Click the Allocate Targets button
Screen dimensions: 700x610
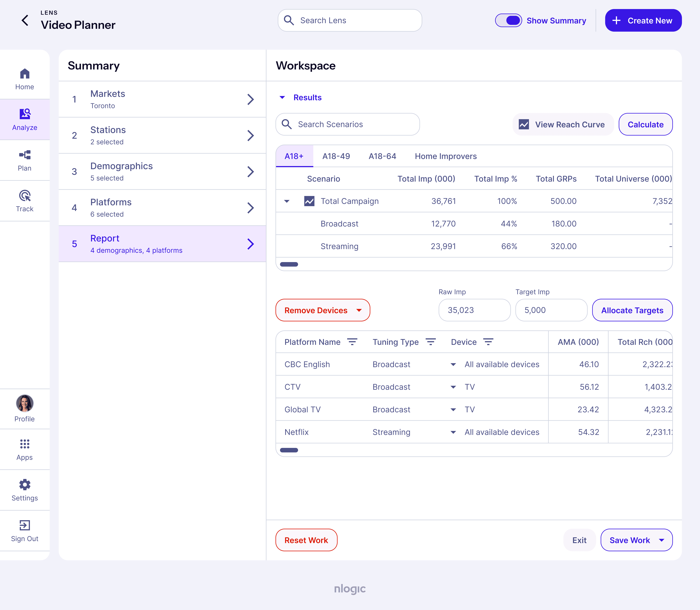click(632, 310)
